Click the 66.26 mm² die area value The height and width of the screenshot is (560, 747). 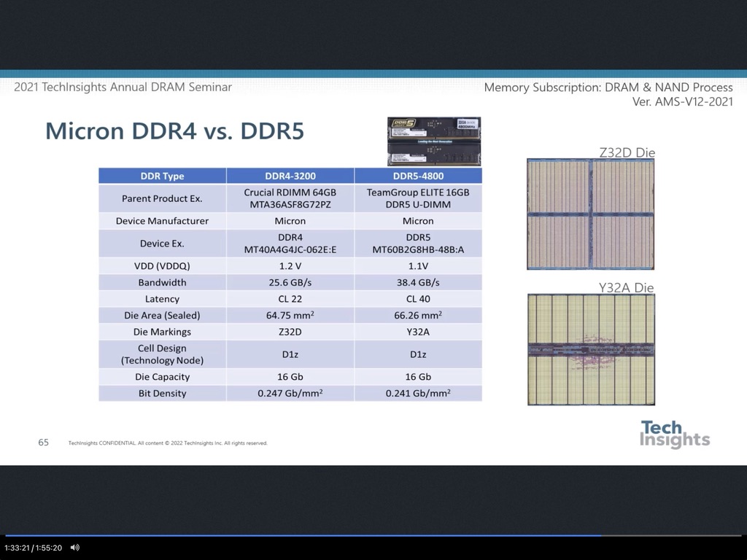[417, 315]
